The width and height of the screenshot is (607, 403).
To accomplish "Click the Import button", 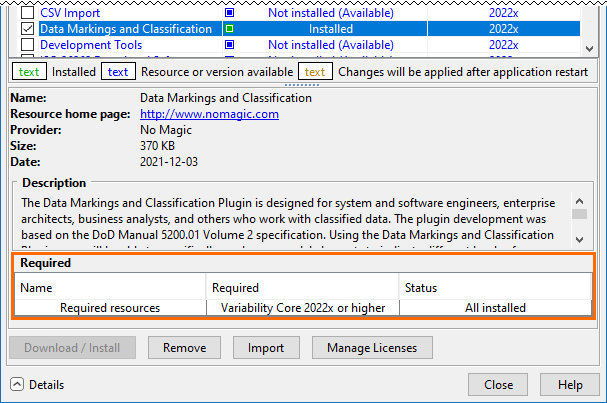I will point(266,348).
